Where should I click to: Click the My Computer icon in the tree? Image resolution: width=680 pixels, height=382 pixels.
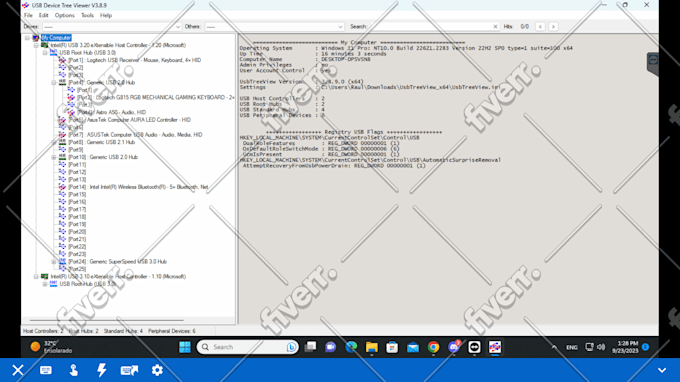coord(36,38)
